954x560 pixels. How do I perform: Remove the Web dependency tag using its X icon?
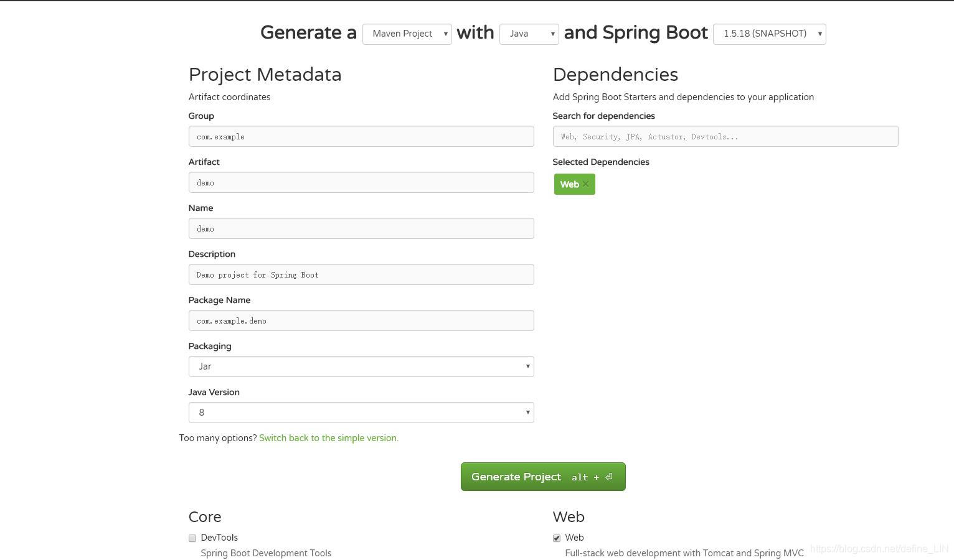(x=585, y=184)
